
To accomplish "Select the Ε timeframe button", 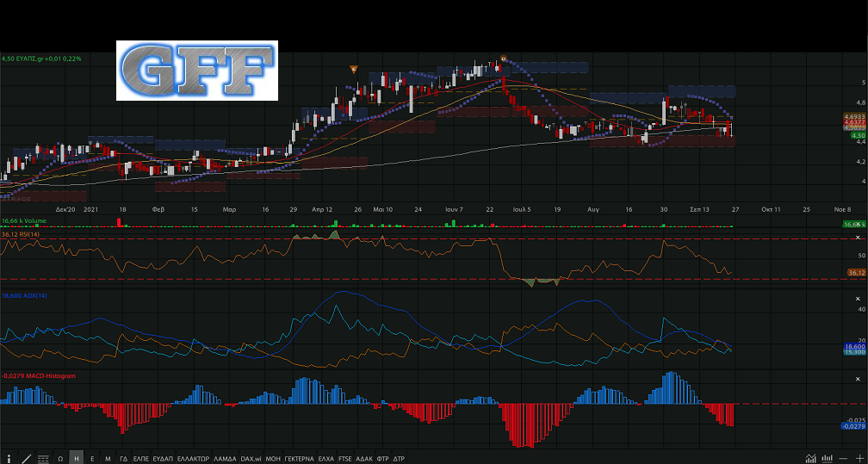I will [92, 459].
